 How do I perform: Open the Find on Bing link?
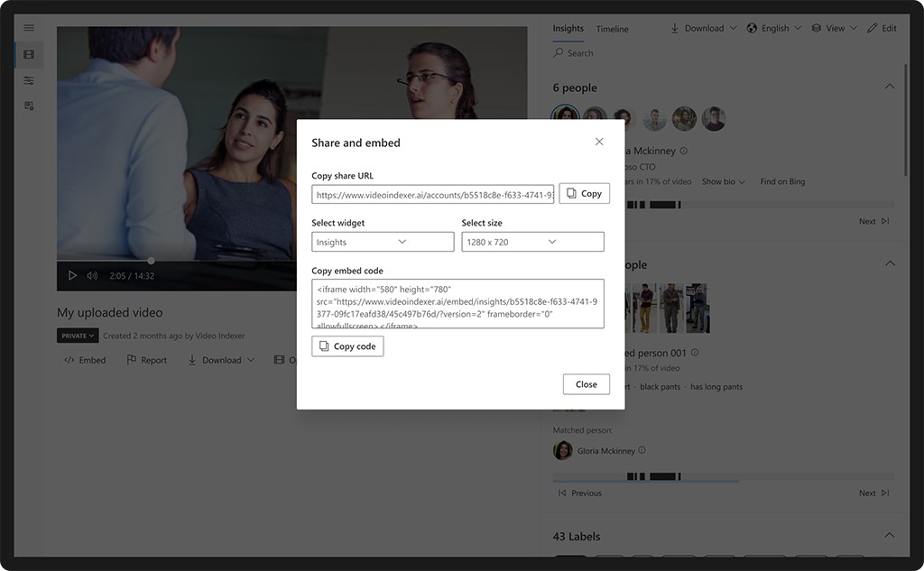click(782, 181)
